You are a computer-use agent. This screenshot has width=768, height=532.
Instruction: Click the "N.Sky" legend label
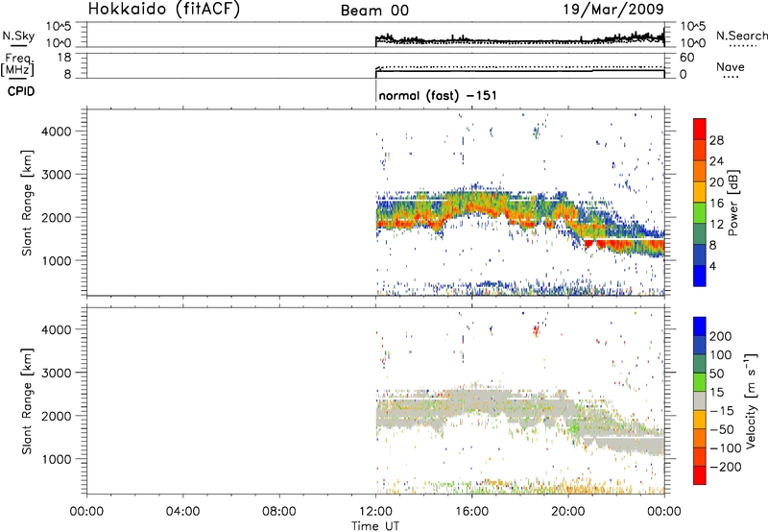pyautogui.click(x=18, y=36)
